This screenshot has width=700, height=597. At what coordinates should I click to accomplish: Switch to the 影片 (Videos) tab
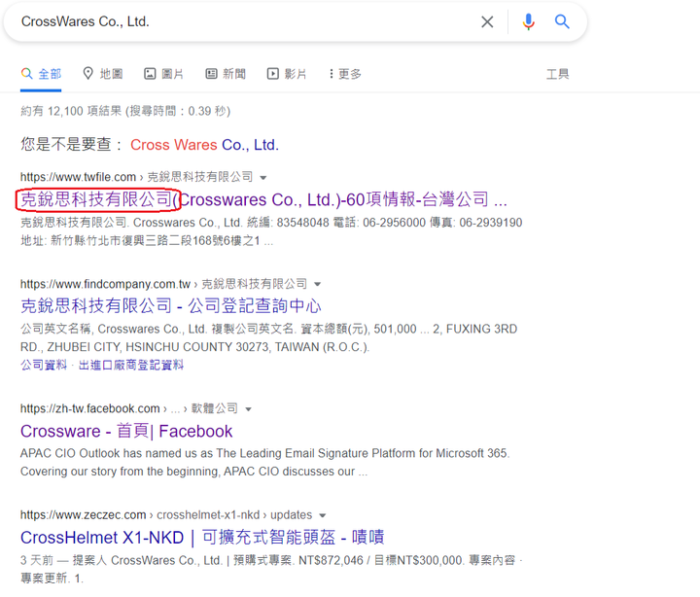[287, 74]
